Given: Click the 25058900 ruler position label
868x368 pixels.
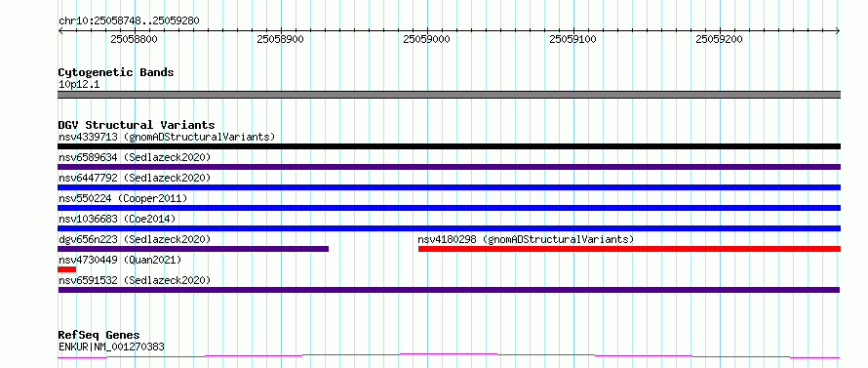Looking at the screenshot, I should [x=280, y=39].
